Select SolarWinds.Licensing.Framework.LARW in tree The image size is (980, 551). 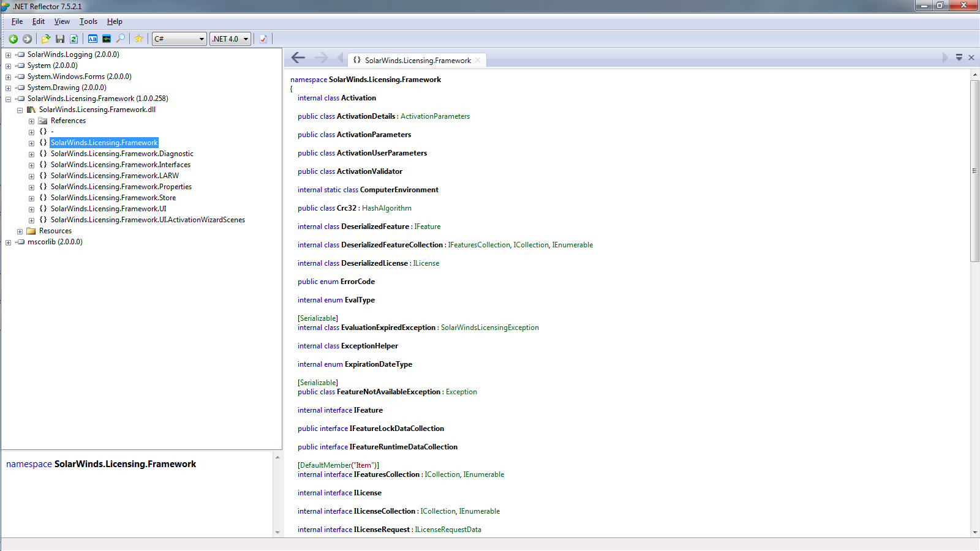115,176
